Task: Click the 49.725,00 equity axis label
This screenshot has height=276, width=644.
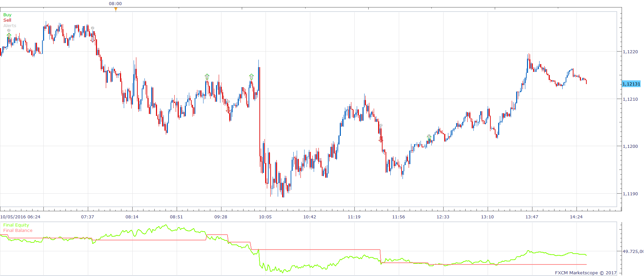Action: coord(633,252)
